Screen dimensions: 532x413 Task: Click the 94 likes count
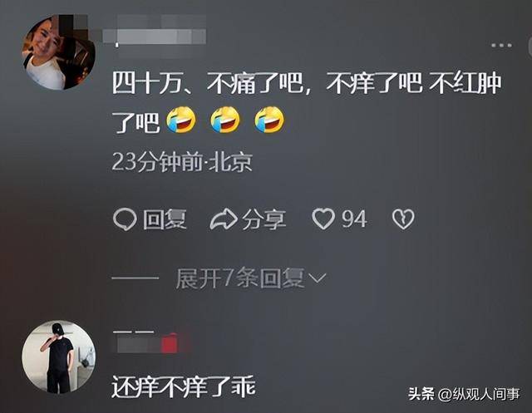pos(354,219)
